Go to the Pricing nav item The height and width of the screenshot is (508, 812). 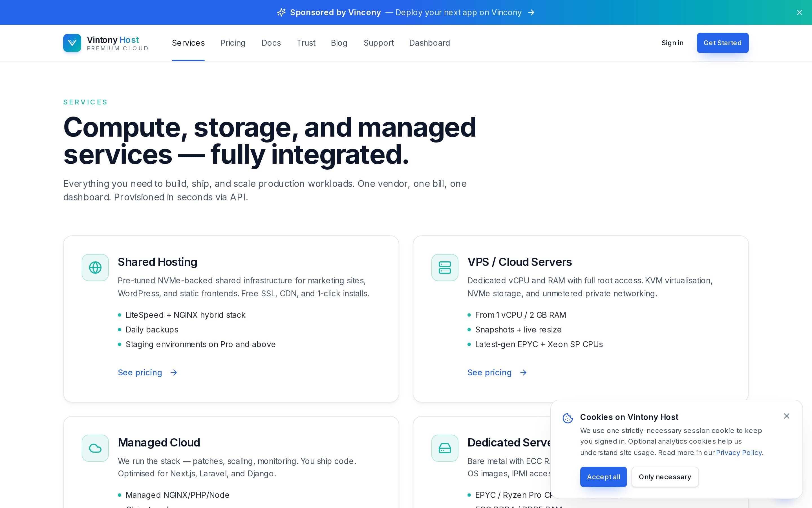coord(233,43)
